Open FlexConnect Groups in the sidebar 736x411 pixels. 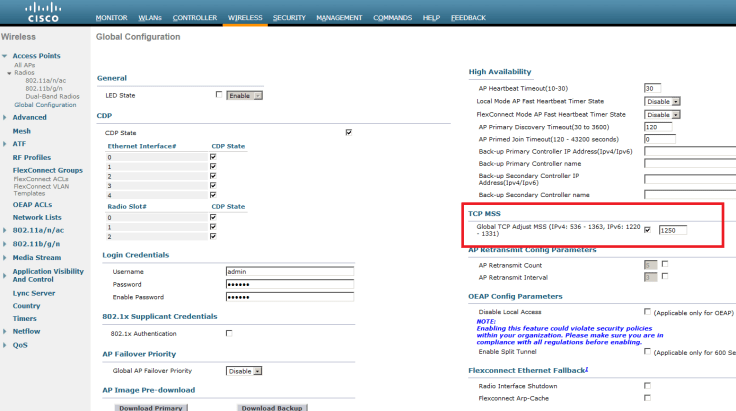pos(47,170)
